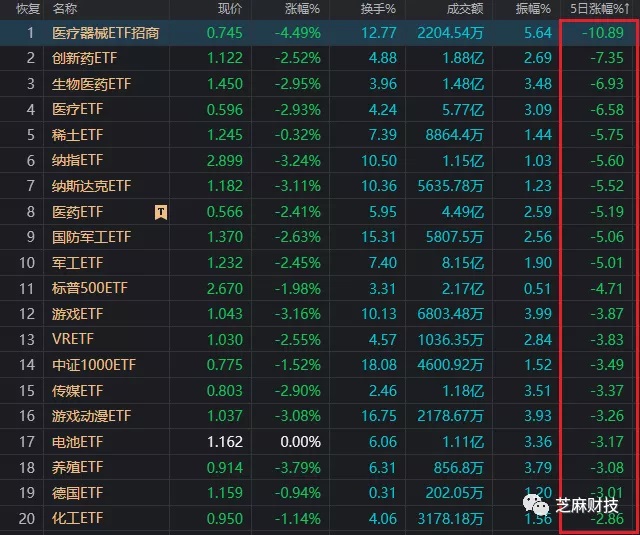Click the T badge on 医药ETF row

pos(161,212)
